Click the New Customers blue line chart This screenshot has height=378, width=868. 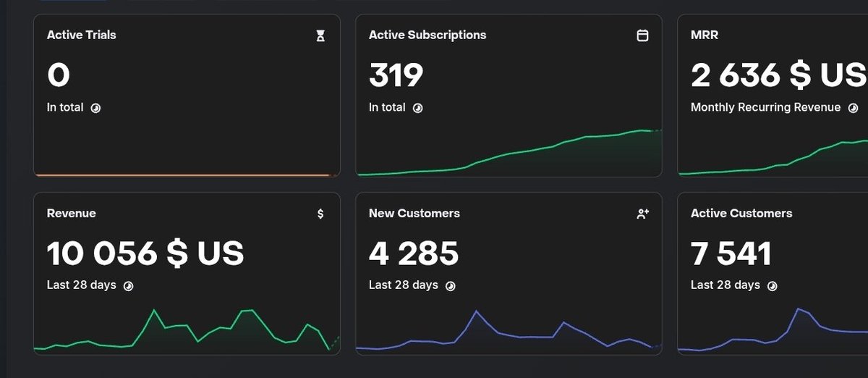[x=509, y=331]
